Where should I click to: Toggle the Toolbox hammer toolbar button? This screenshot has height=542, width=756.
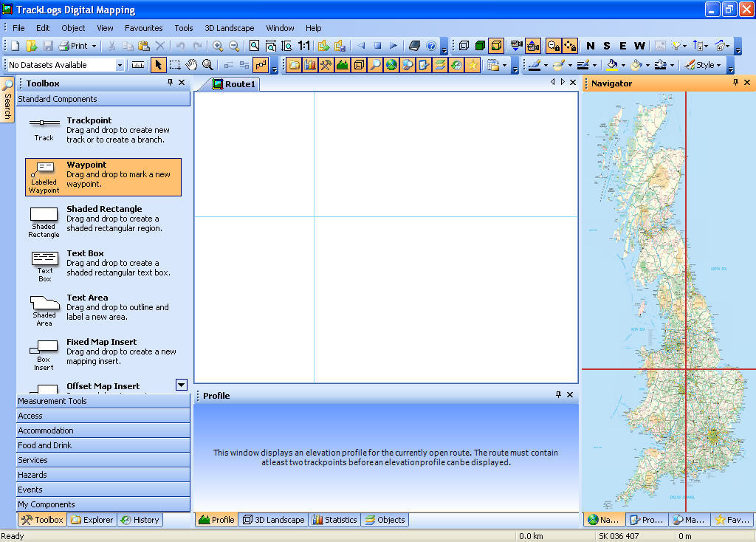(326, 65)
